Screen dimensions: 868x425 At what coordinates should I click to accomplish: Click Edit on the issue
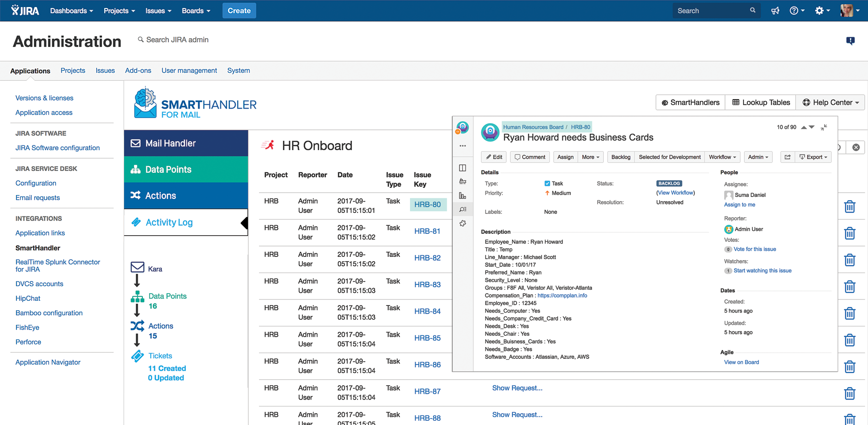[494, 157]
